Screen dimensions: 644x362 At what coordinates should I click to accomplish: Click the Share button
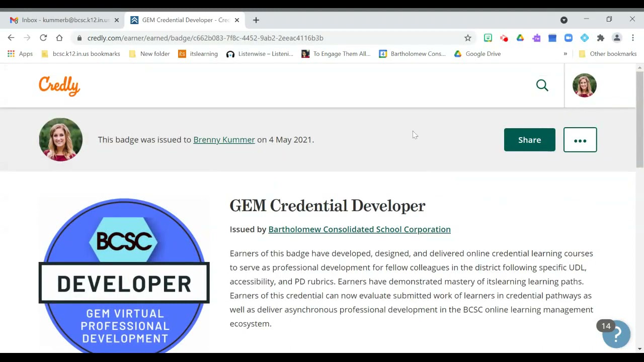(530, 140)
